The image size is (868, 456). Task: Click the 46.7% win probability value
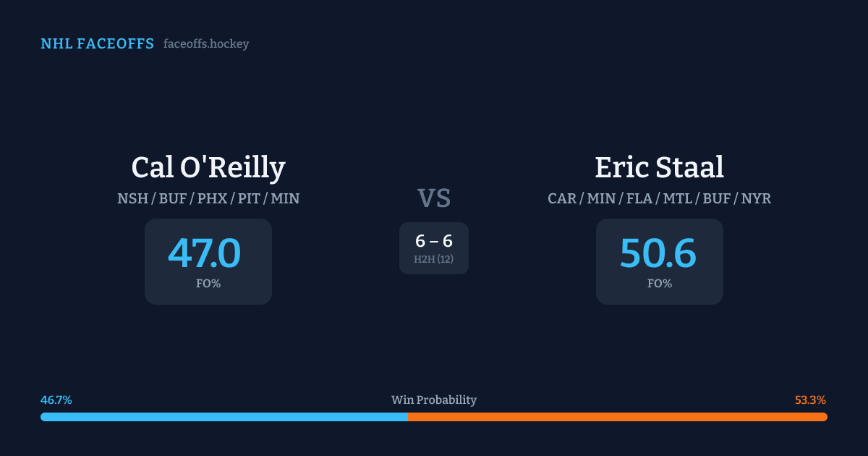pos(56,400)
